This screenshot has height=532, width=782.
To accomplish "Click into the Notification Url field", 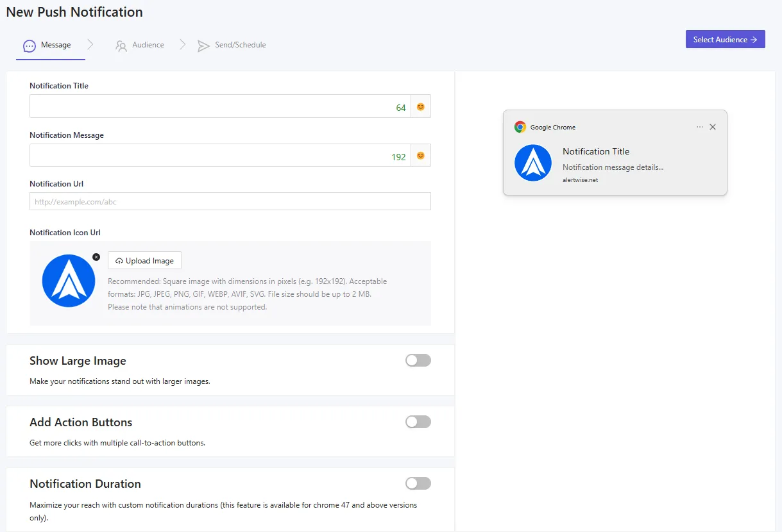I will coord(230,201).
